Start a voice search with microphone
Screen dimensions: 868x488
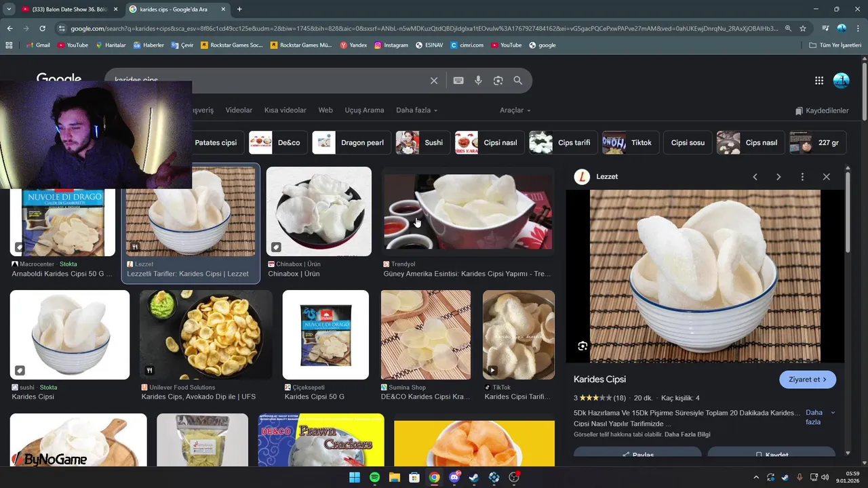pyautogui.click(x=478, y=81)
